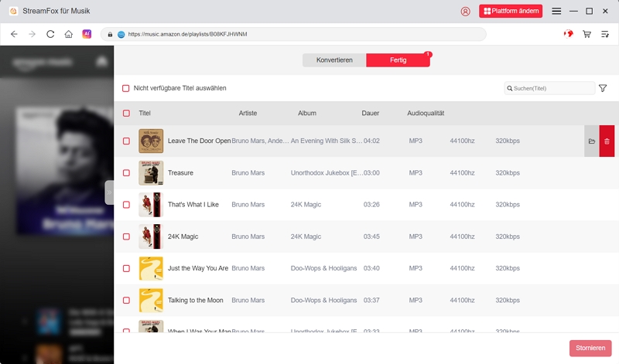
Task: Enable 'Nicht verfügbare Titel auswählen' checkbox
Action: (x=126, y=88)
